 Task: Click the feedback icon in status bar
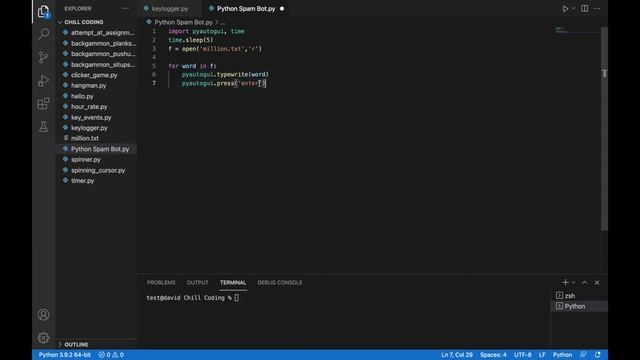click(x=583, y=355)
